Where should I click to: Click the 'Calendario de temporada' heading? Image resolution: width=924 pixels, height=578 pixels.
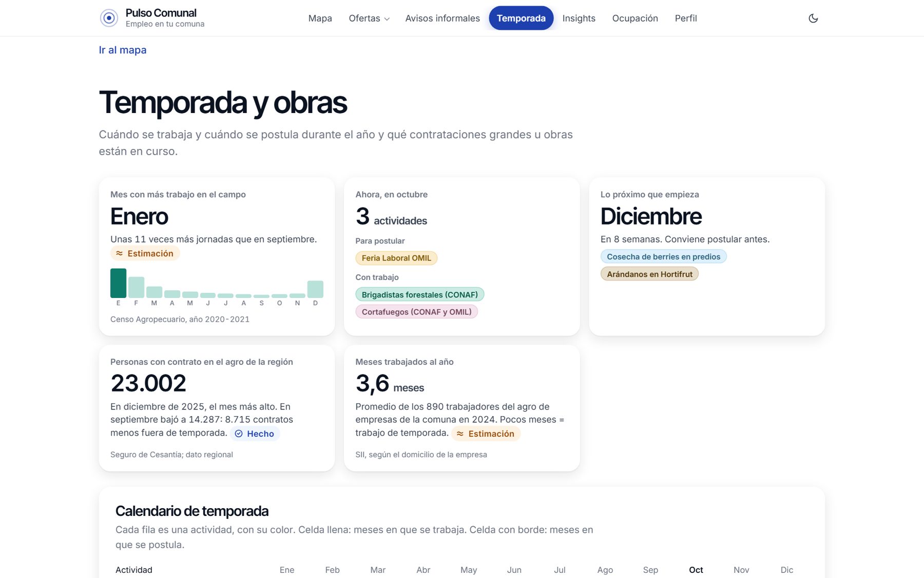192,511
